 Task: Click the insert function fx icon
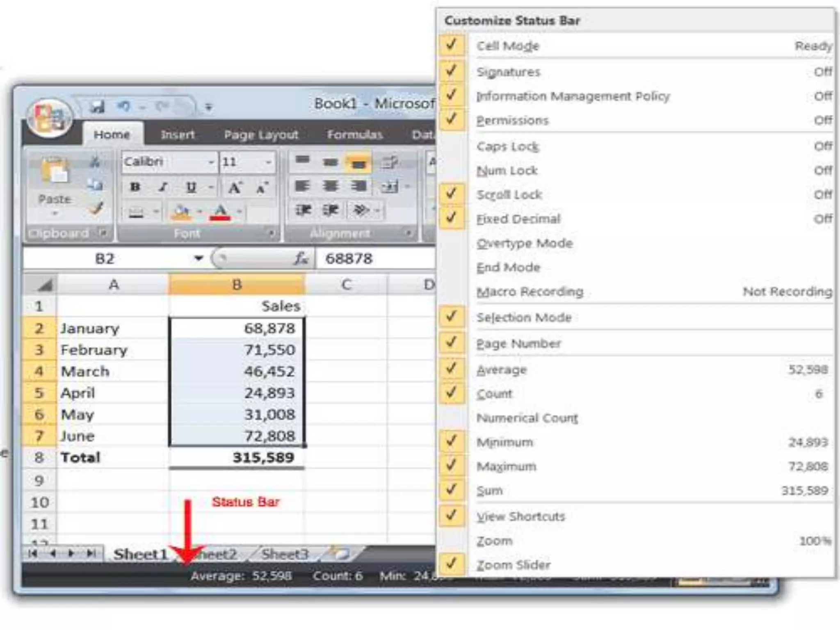tap(301, 258)
